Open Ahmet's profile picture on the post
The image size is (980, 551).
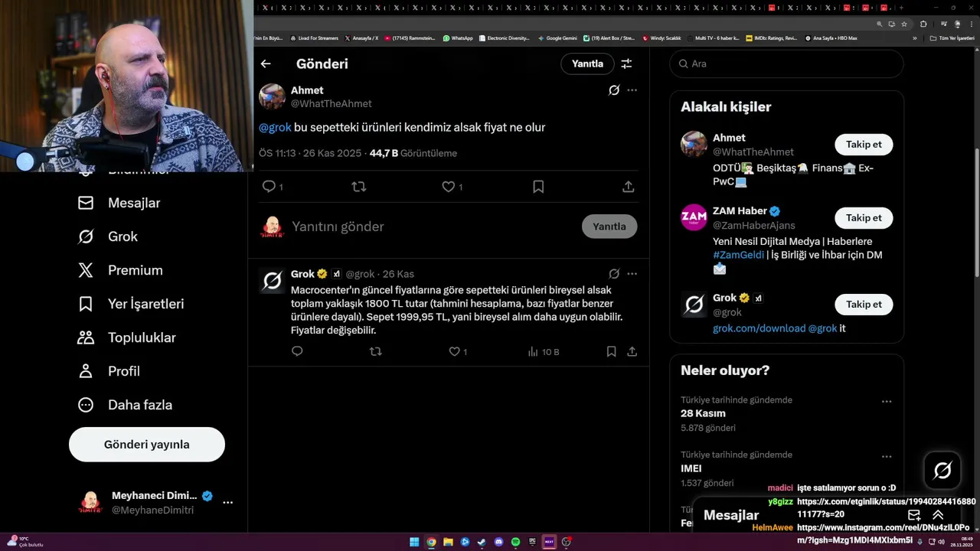click(x=272, y=96)
